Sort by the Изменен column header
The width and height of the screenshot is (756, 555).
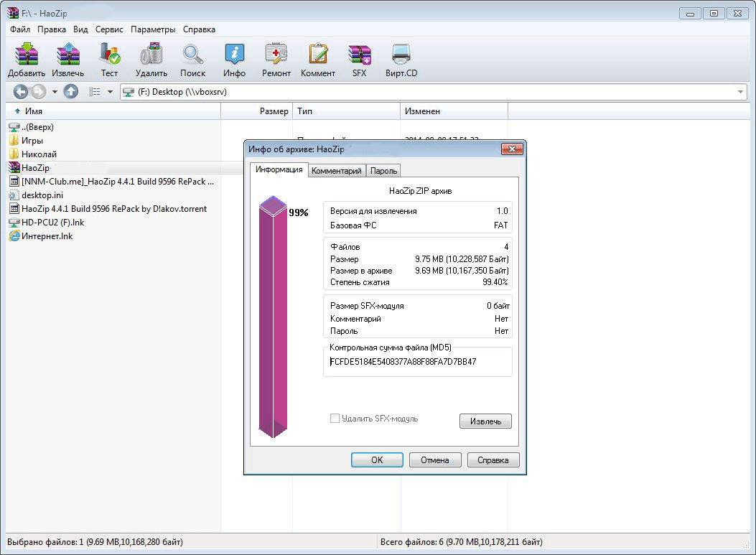[454, 111]
